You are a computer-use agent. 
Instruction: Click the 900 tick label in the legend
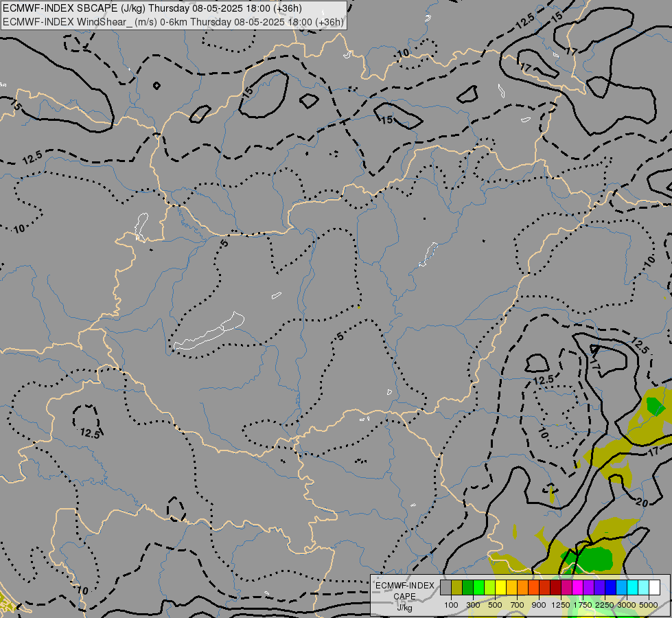pyautogui.click(x=539, y=605)
